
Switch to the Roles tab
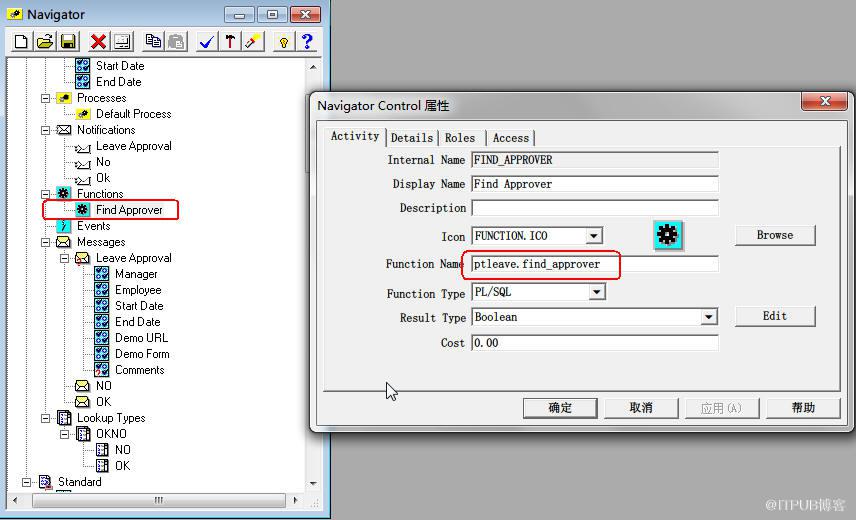point(460,138)
